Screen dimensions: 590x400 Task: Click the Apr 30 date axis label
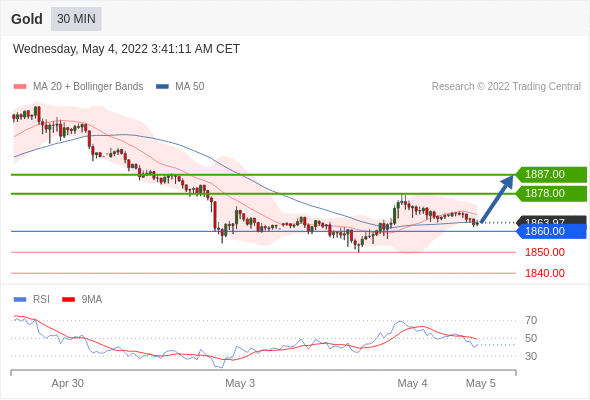pos(68,383)
